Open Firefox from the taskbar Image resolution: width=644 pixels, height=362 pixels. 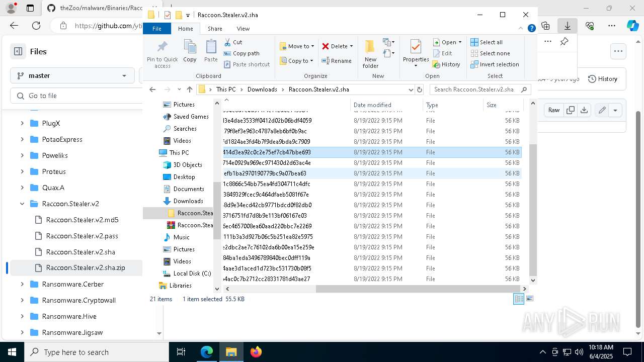tap(256, 352)
